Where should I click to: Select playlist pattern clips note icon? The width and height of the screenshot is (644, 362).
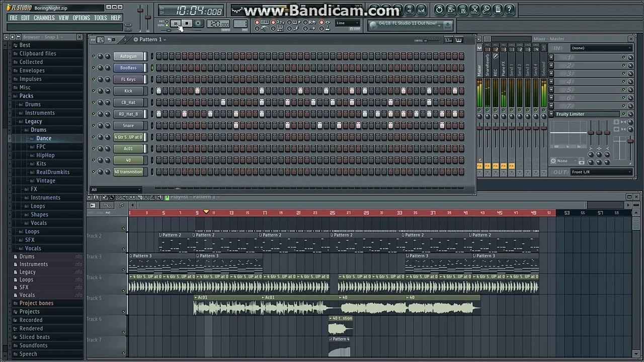(121, 205)
